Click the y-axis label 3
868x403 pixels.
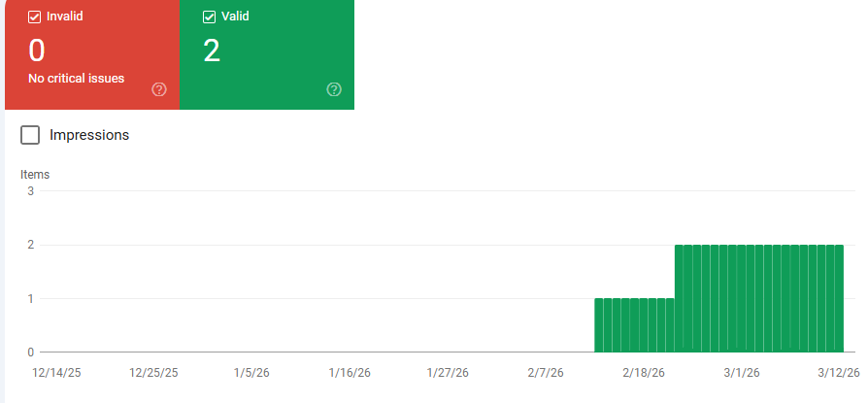click(x=30, y=191)
